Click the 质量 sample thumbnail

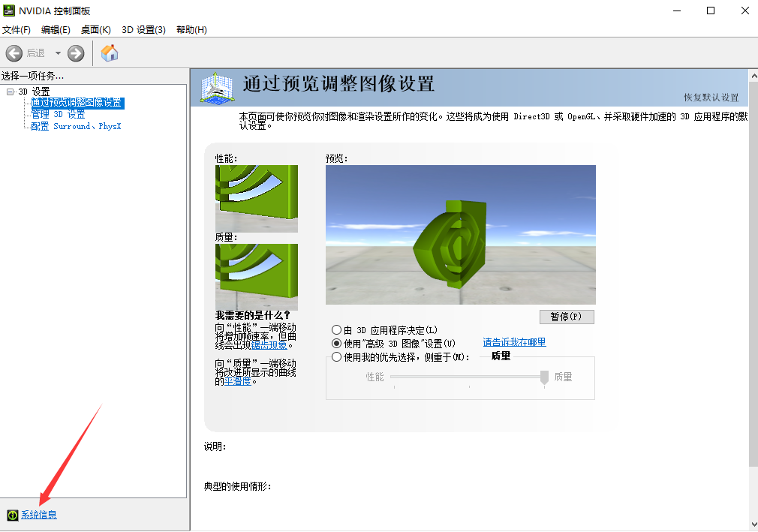[x=257, y=276]
